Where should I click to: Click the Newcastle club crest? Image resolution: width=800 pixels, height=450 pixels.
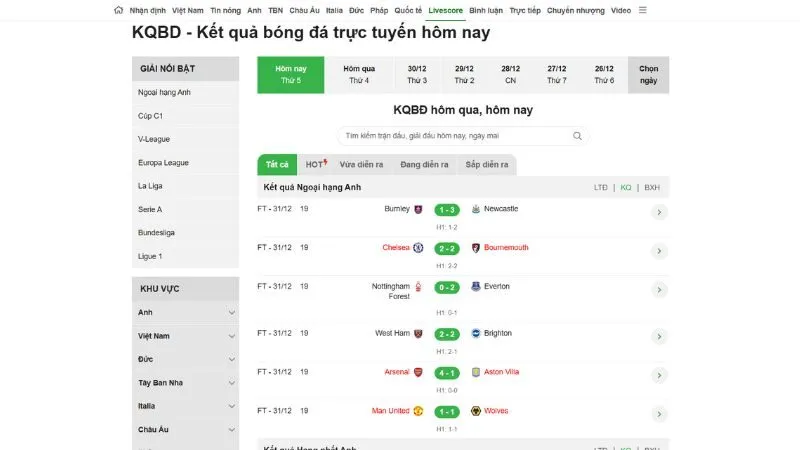(476, 209)
